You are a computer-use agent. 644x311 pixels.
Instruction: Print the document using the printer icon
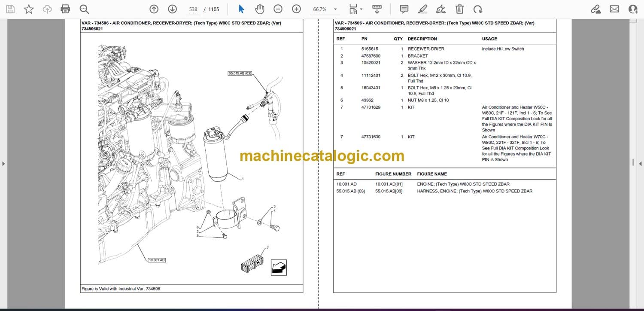(x=65, y=9)
